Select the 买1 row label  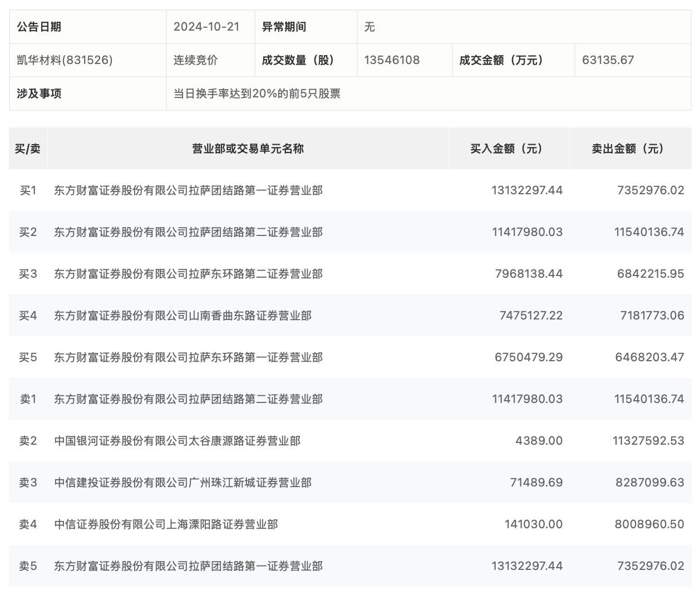click(x=28, y=190)
